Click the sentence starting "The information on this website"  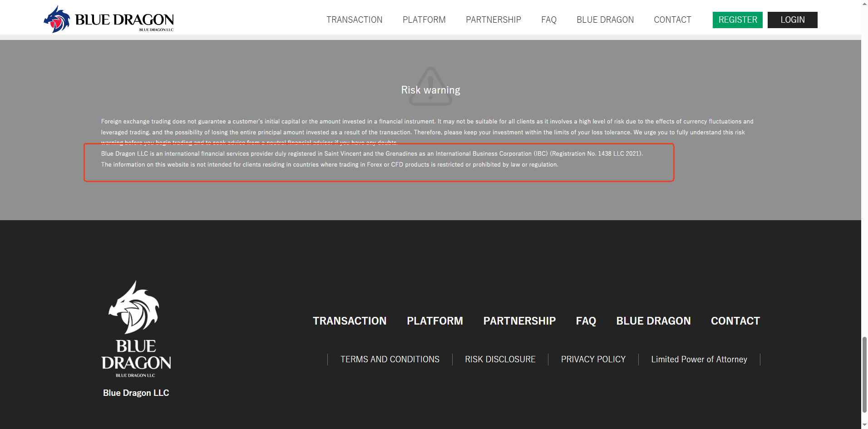[330, 165]
